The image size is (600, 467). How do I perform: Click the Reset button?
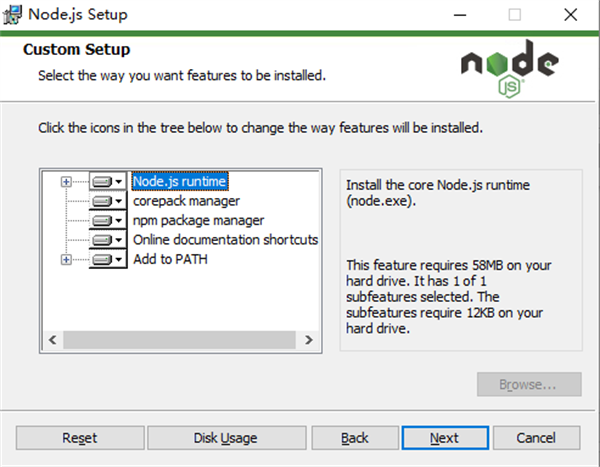pyautogui.click(x=80, y=438)
